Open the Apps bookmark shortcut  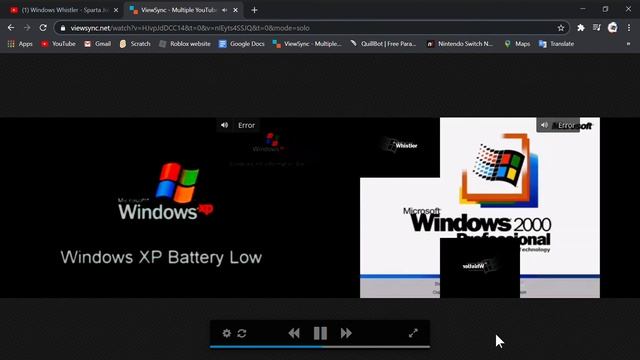[20, 44]
